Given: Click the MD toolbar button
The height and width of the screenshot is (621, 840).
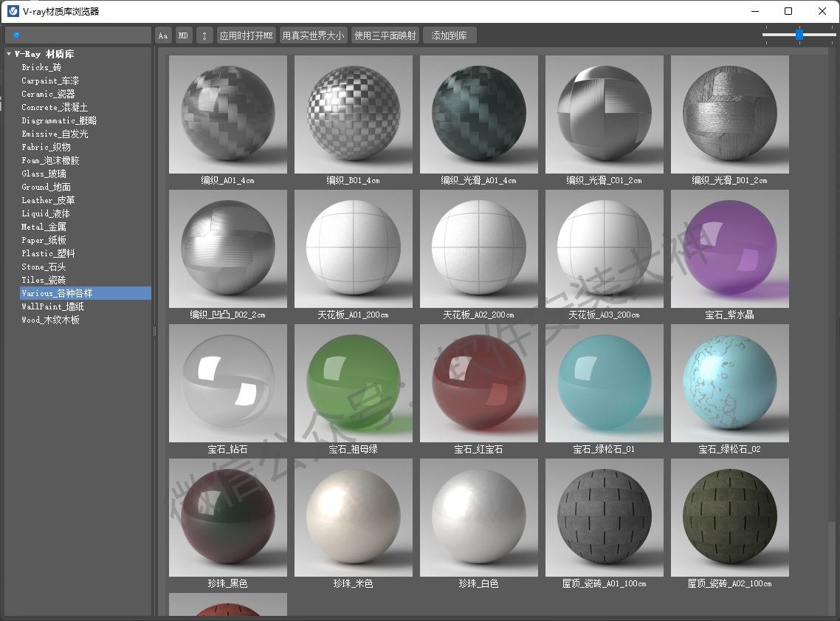Looking at the screenshot, I should coord(183,35).
